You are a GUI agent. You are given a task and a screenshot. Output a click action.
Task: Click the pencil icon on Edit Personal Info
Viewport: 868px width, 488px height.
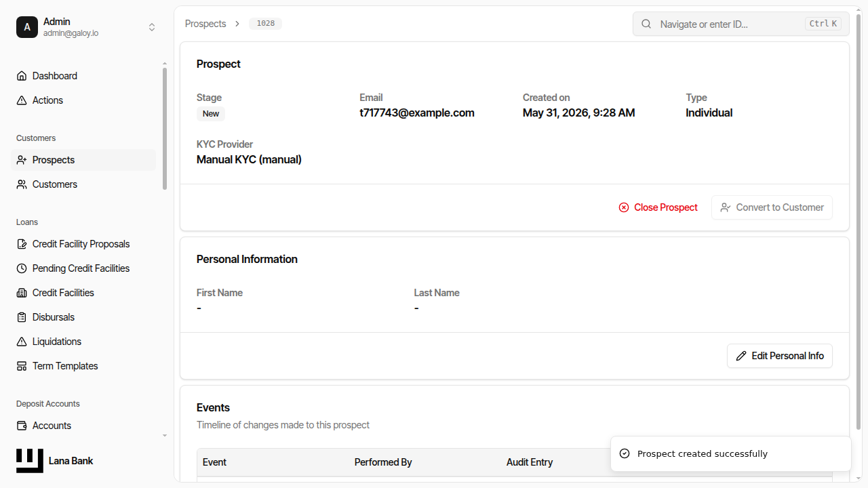741,356
